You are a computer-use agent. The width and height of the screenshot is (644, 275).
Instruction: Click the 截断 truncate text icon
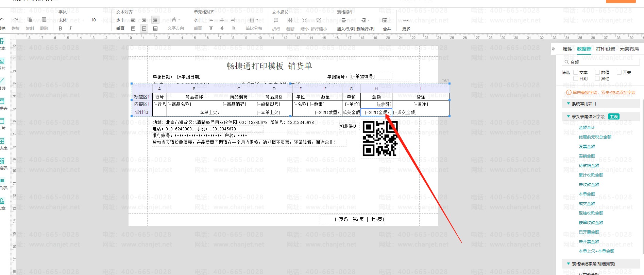(290, 20)
